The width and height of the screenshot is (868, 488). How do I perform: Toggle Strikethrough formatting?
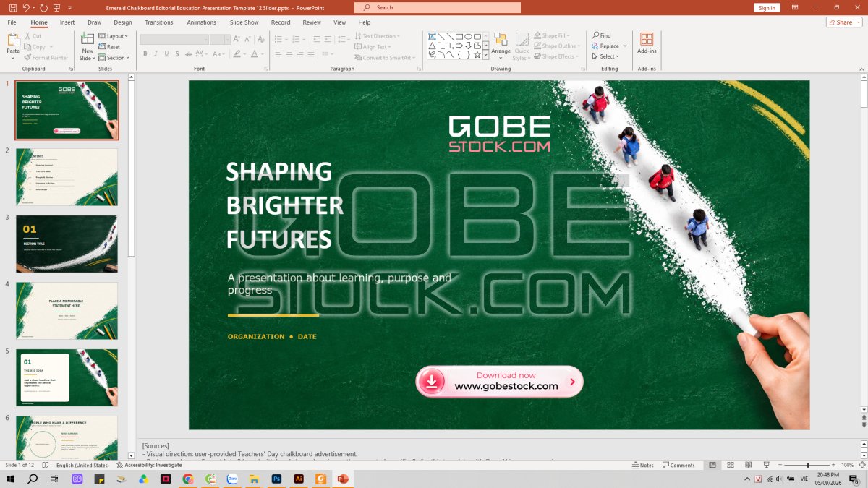pyautogui.click(x=188, y=53)
